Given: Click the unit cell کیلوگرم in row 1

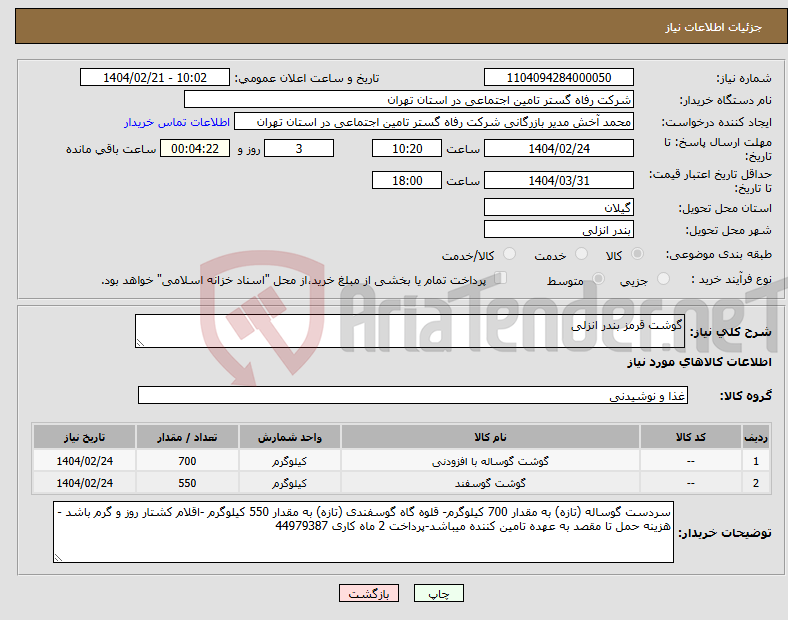Looking at the screenshot, I should tap(289, 461).
